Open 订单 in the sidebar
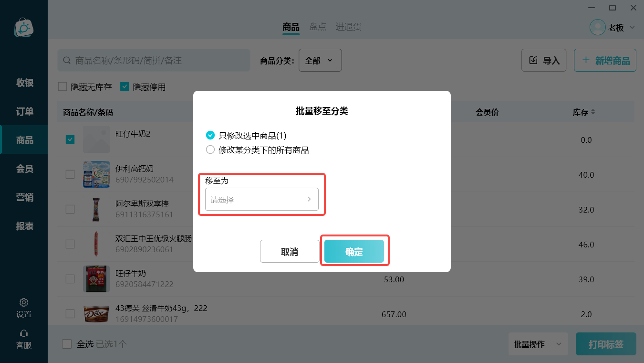 [24, 111]
